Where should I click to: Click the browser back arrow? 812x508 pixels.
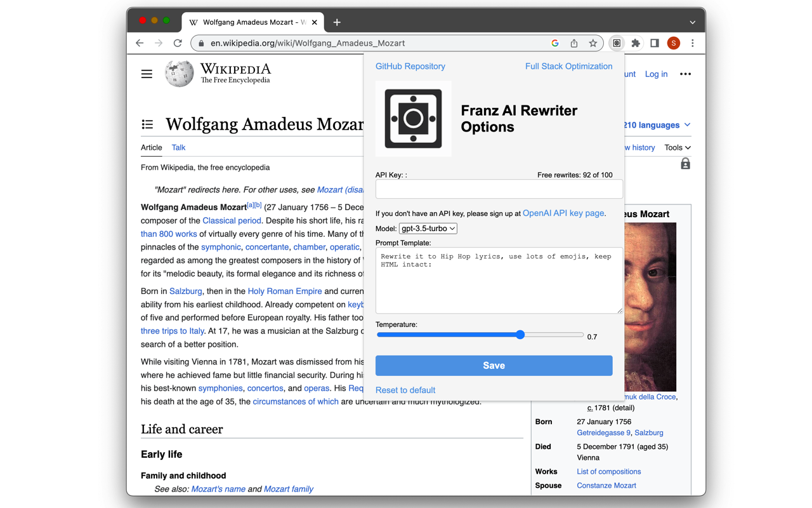point(140,43)
